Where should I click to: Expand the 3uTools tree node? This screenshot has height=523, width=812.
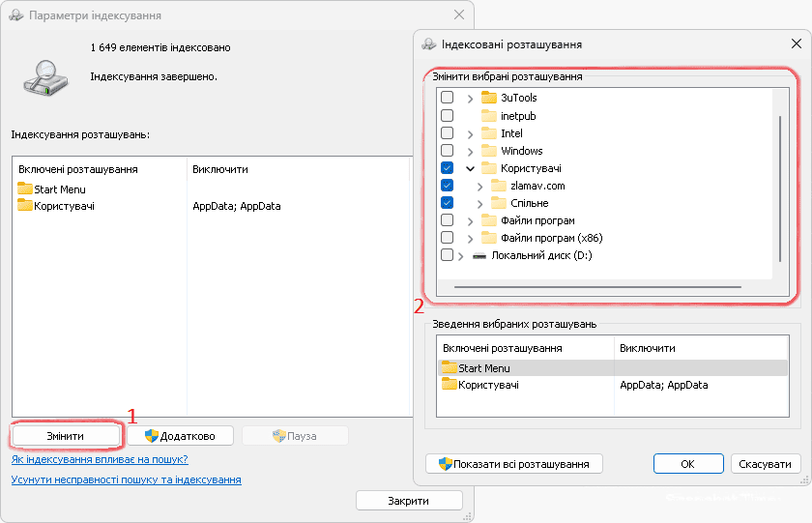tap(470, 98)
